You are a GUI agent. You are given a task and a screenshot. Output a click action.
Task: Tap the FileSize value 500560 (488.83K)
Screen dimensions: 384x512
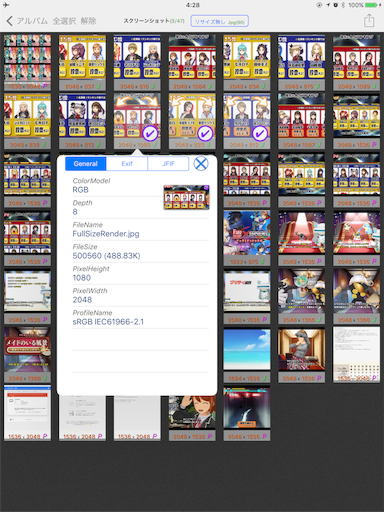106,256
